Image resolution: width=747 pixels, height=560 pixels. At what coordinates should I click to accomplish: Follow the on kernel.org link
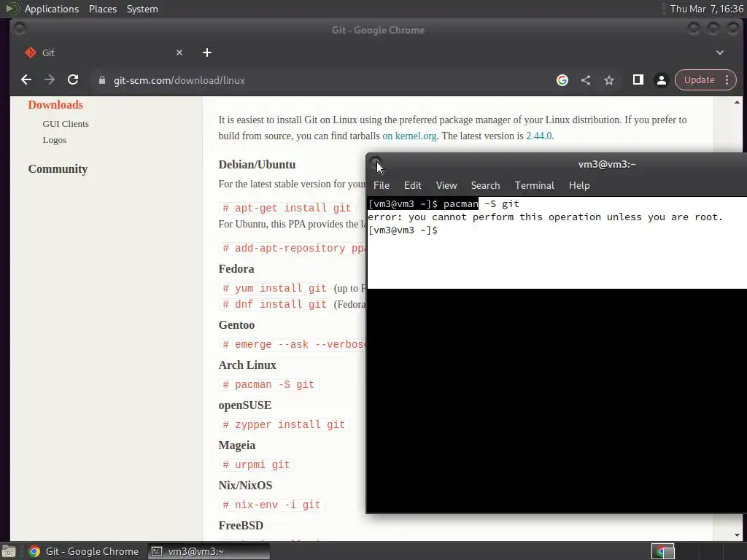[409, 136]
